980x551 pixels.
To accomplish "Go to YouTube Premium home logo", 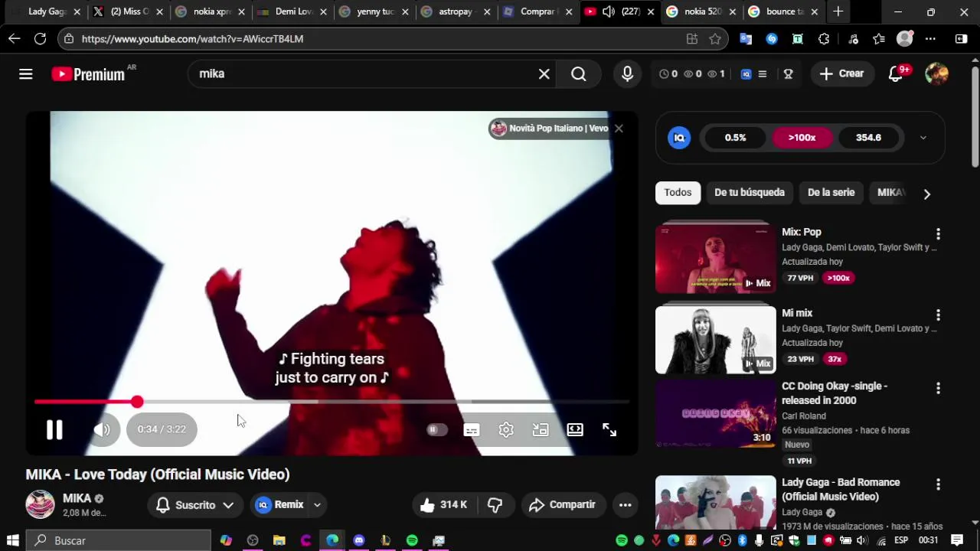I will click(x=88, y=73).
